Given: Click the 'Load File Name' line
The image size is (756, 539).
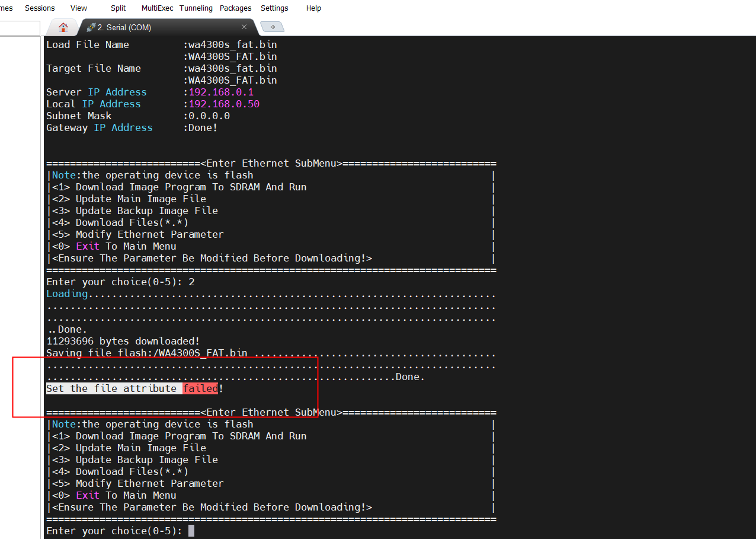Looking at the screenshot, I should point(162,44).
